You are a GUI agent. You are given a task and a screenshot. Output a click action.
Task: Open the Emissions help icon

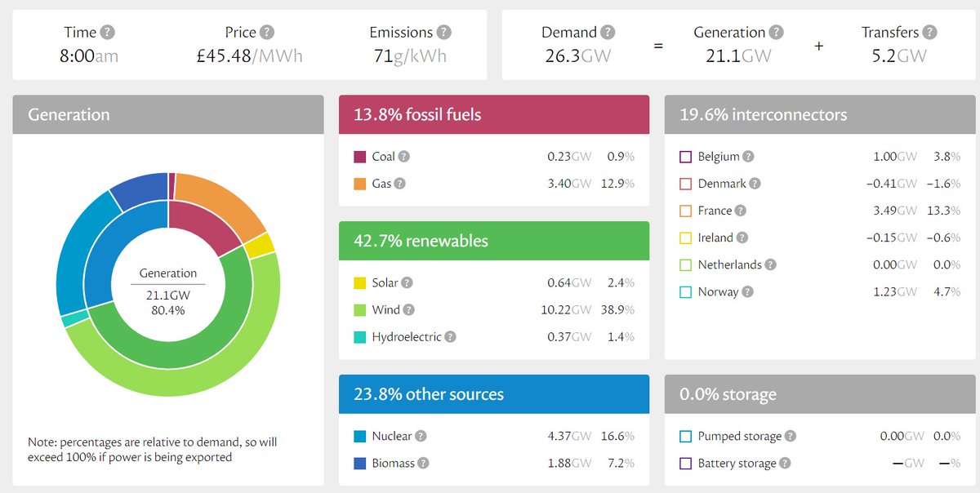(443, 33)
